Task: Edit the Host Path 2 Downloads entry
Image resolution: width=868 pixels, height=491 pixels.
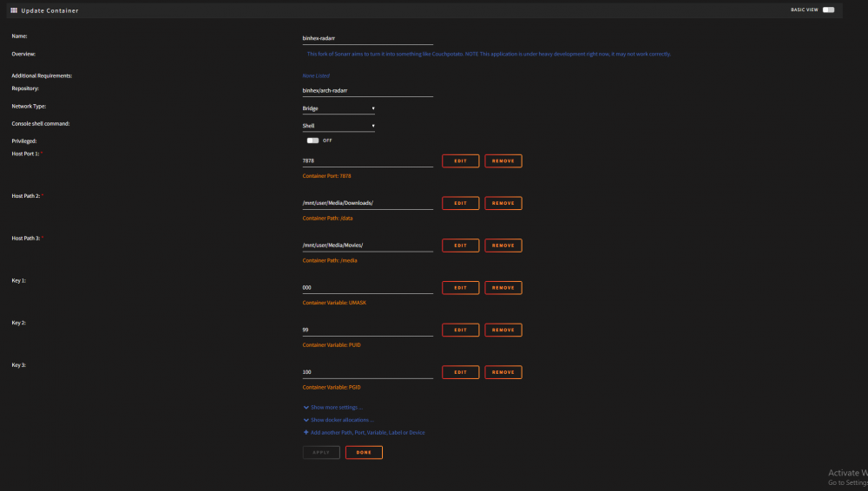Action: [x=461, y=203]
